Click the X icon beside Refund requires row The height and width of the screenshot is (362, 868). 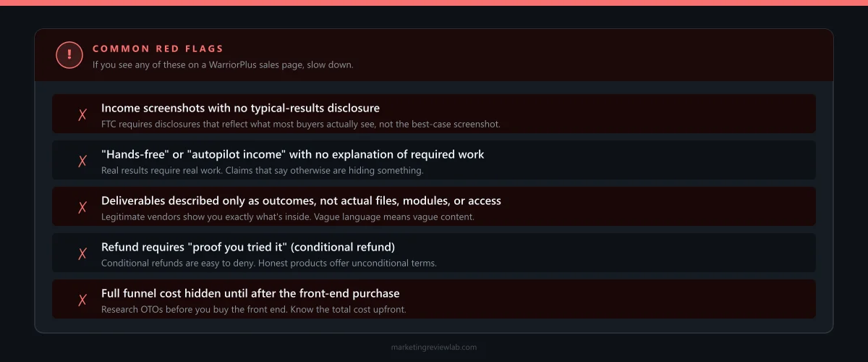(x=82, y=253)
